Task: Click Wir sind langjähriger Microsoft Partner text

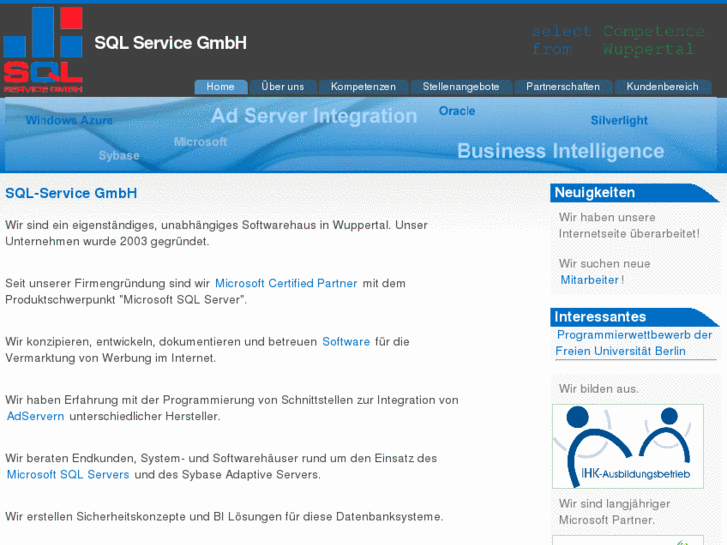Action: tap(614, 512)
